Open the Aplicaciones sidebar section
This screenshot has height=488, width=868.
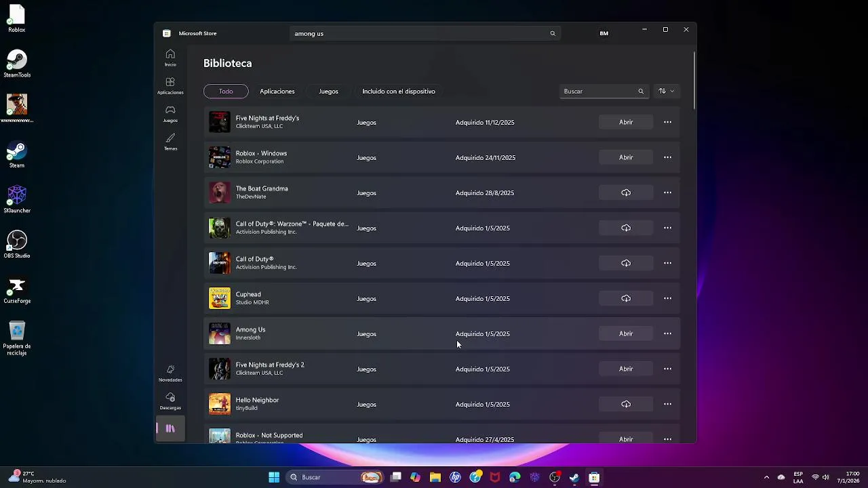(170, 86)
